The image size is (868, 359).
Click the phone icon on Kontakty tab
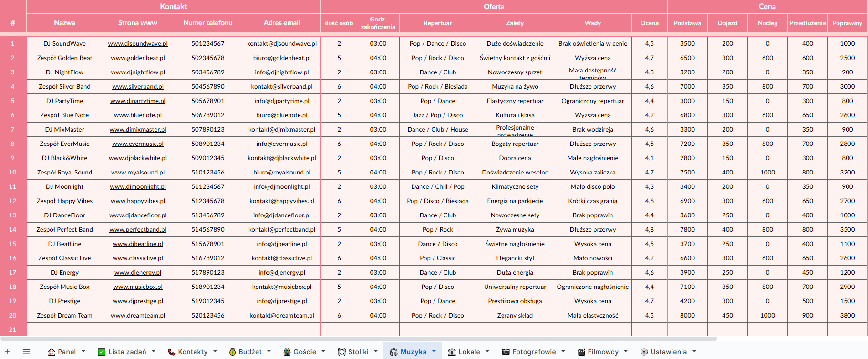(171, 352)
